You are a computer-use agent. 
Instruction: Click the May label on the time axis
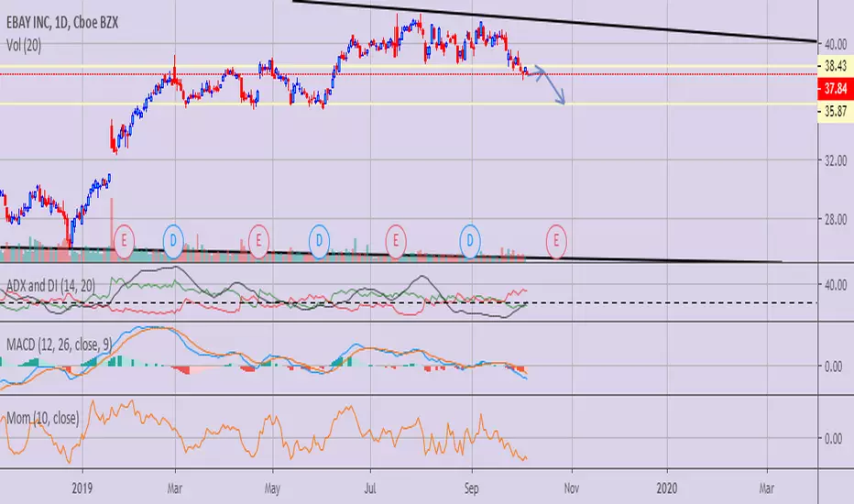click(x=272, y=488)
